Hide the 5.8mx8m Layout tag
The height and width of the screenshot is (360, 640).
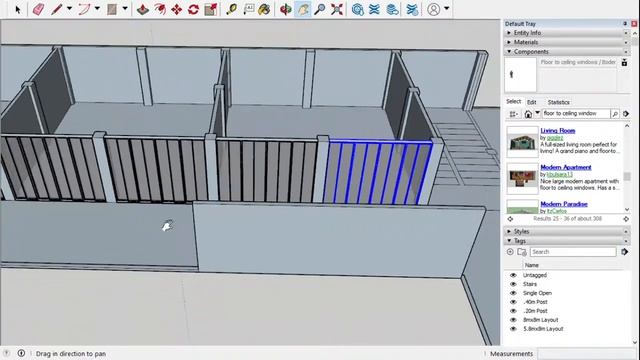[x=513, y=329]
